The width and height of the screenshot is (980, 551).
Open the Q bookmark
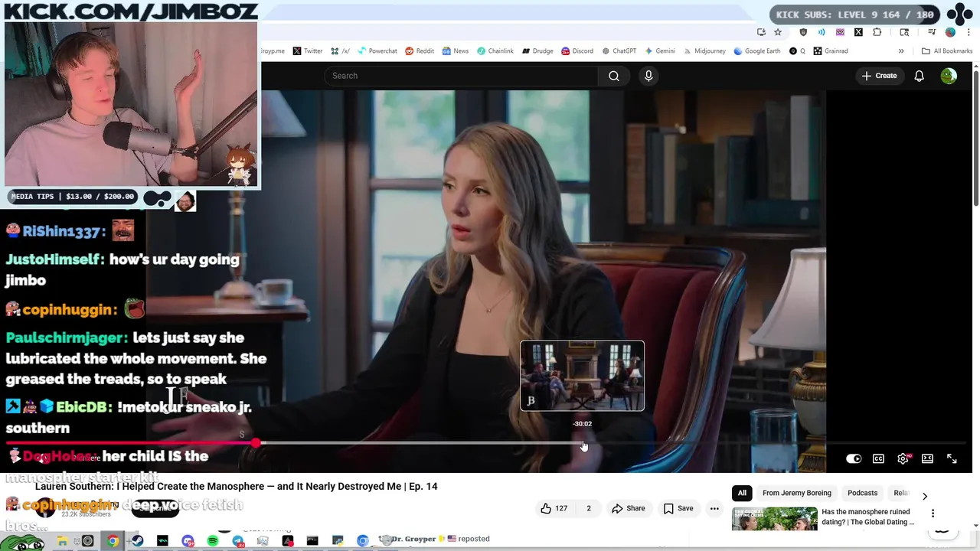[x=797, y=51]
